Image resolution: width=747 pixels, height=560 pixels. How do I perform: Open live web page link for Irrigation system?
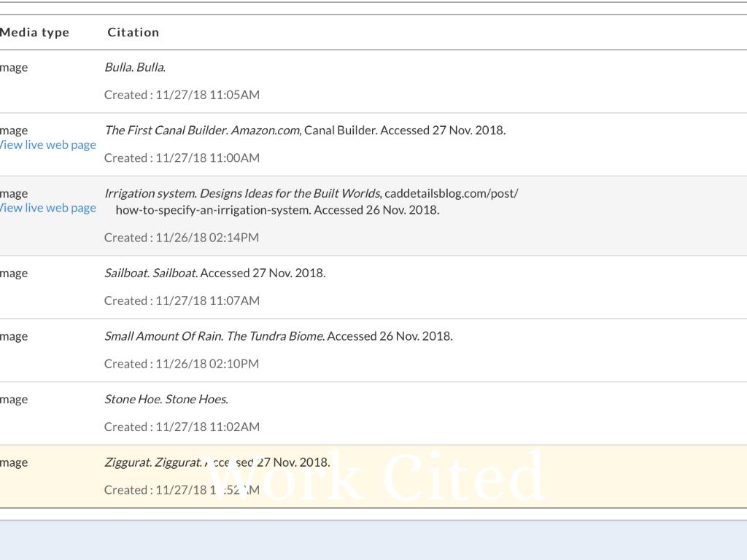(47, 208)
